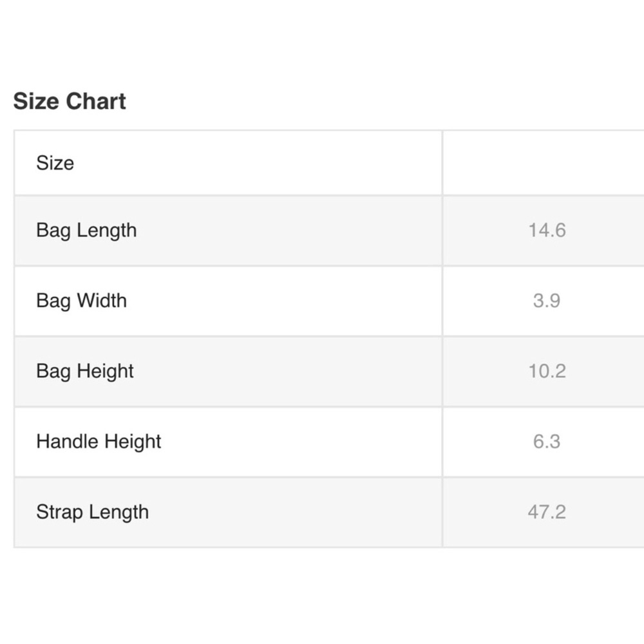Click the word Length in Bag Length
This screenshot has width=644, height=644.
tap(107, 231)
